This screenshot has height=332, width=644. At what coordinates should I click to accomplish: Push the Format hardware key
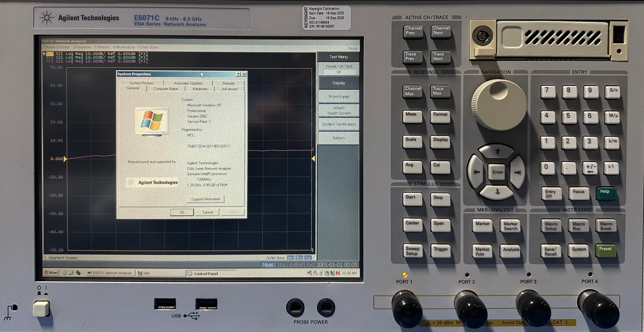440,117
